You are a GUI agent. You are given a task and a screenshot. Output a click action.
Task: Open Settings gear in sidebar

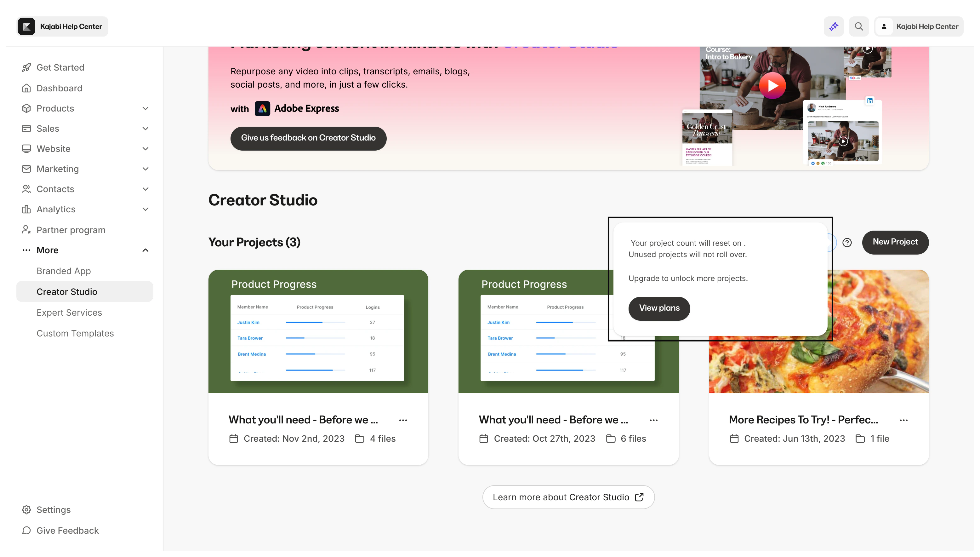coord(26,509)
